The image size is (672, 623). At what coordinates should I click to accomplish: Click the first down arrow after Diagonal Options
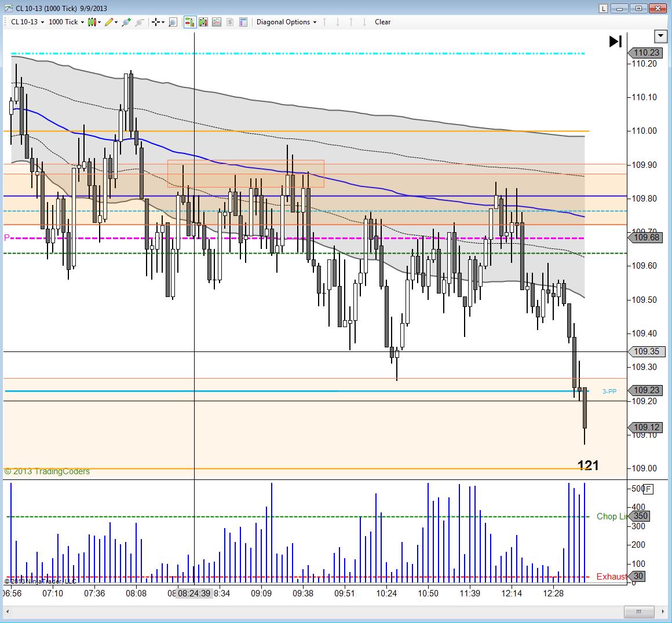coord(338,22)
